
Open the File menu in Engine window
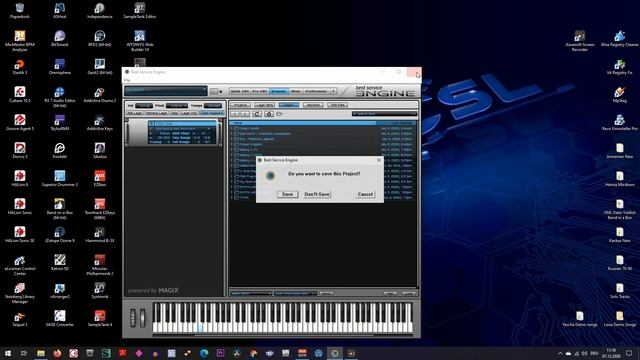(x=127, y=80)
